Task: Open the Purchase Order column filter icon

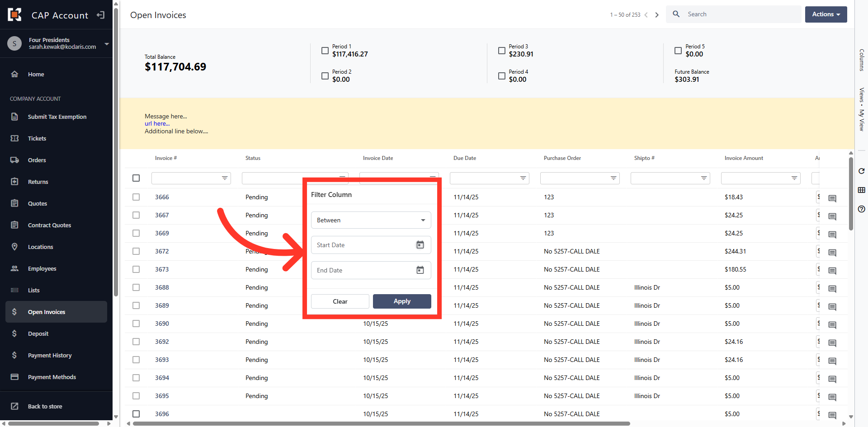Action: (x=613, y=178)
